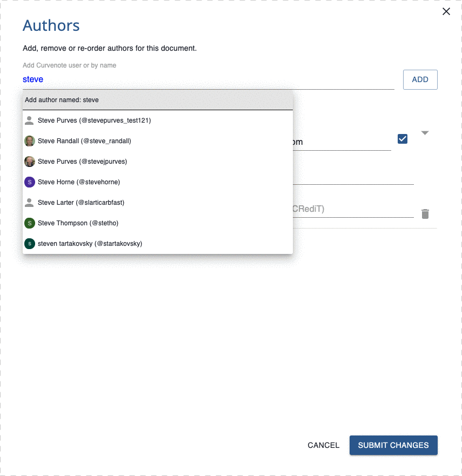Click the avatar for steven tartakovsky
This screenshot has height=476, width=462.
click(30, 244)
